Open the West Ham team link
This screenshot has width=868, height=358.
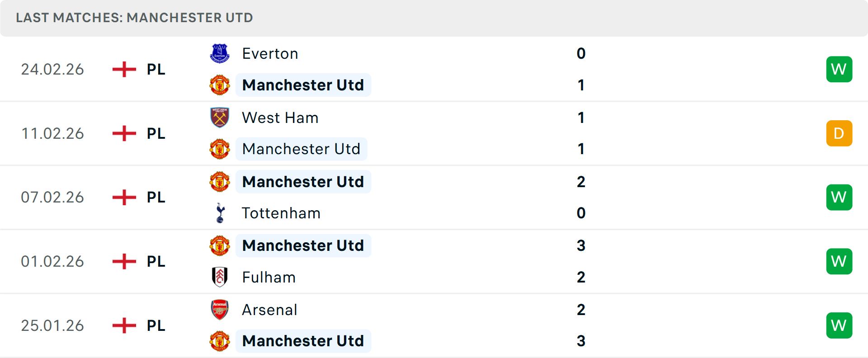coord(280,118)
